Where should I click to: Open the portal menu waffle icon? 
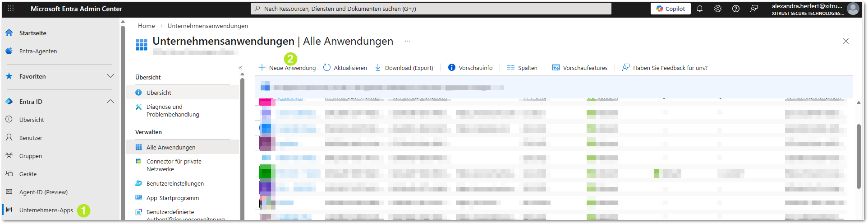point(11,9)
